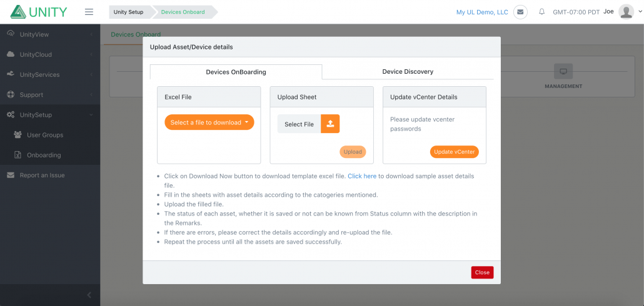Open UnityView menu item
Image resolution: width=644 pixels, height=306 pixels.
50,34
